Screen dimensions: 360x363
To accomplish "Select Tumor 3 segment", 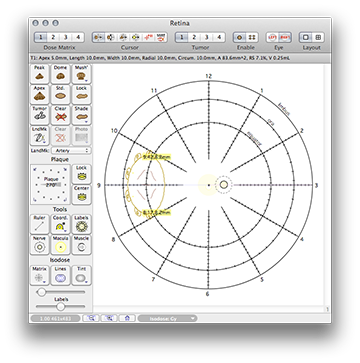I will 206,37.
